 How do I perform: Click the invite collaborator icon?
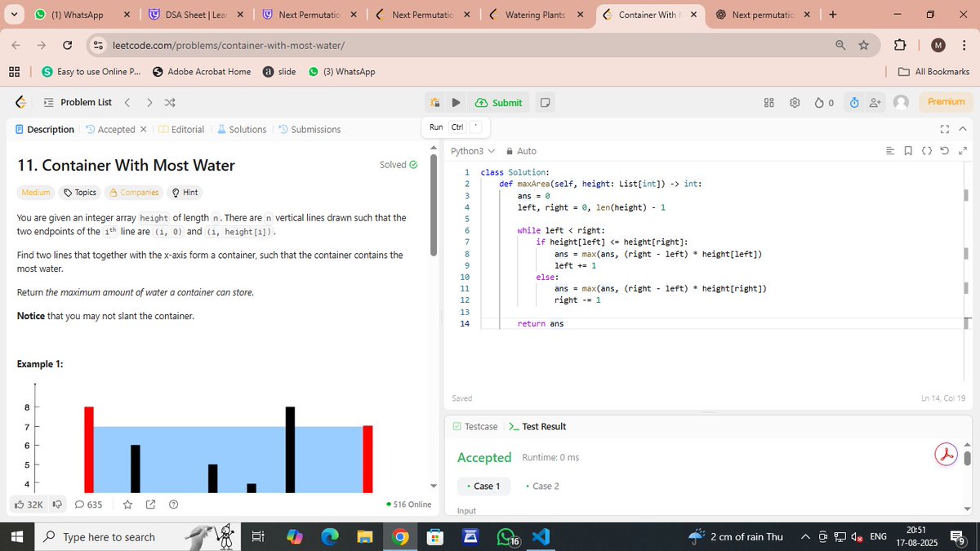pyautogui.click(x=875, y=103)
